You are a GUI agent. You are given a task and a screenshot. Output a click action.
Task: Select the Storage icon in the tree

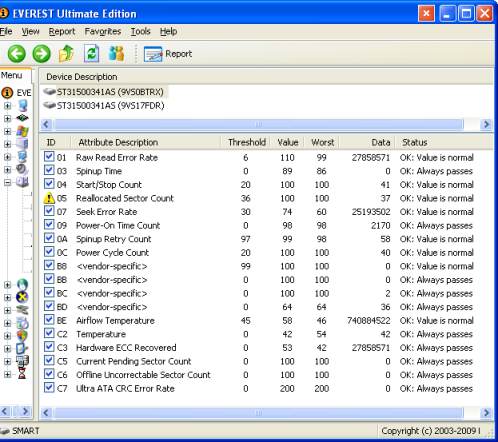click(22, 182)
